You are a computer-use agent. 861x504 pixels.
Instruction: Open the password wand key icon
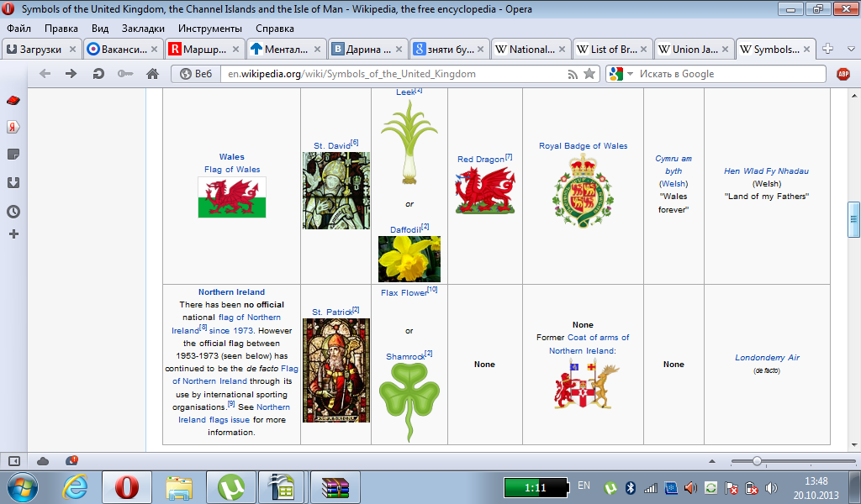coord(125,73)
